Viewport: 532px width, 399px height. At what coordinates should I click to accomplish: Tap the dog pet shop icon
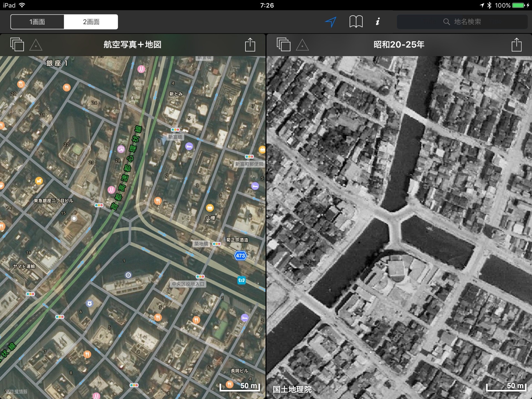(39, 181)
